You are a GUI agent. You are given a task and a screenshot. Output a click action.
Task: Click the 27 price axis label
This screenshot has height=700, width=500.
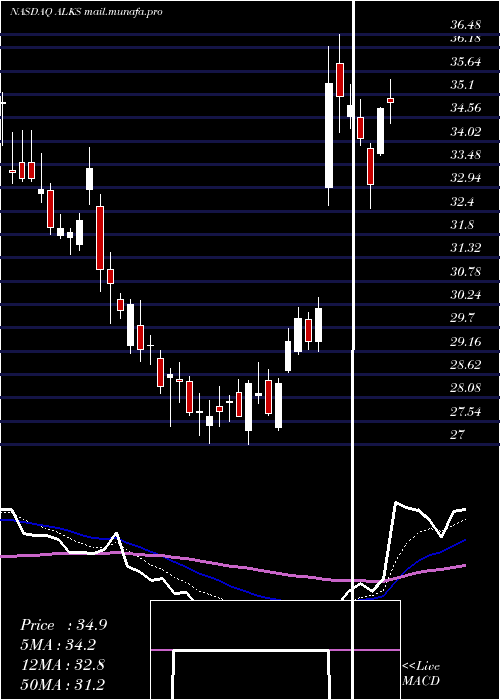pyautogui.click(x=458, y=434)
